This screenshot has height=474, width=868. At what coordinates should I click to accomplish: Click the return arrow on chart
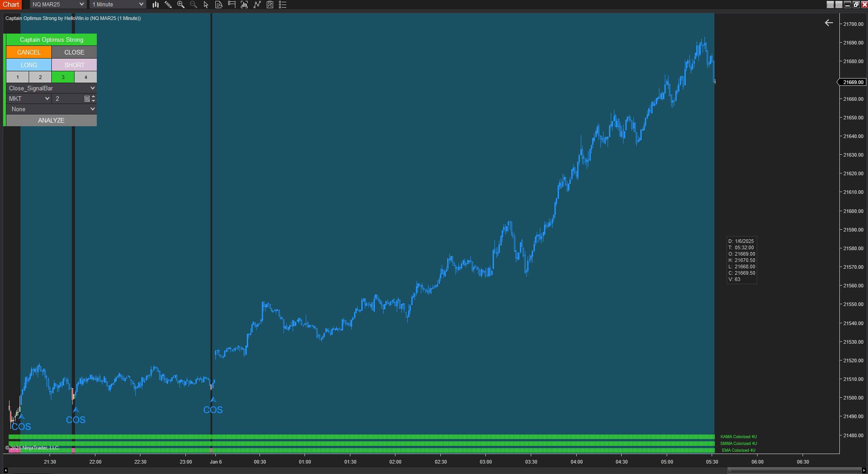click(829, 23)
